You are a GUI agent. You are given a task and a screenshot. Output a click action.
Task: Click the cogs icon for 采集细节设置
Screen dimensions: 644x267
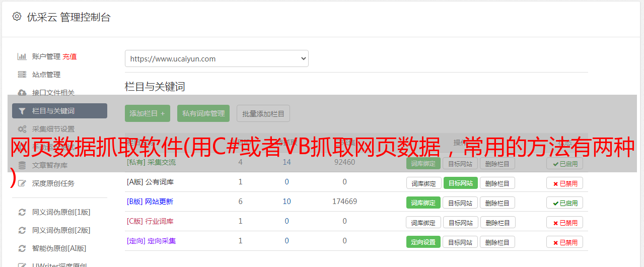pyautogui.click(x=22, y=129)
